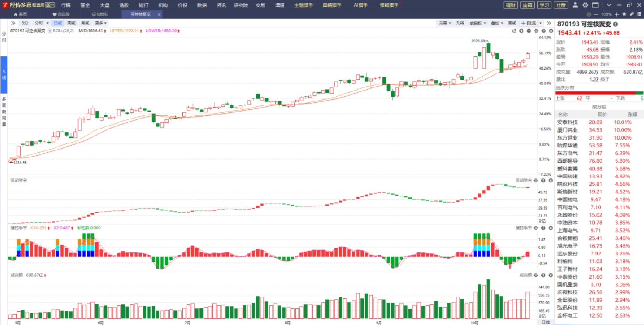Switch chart period to 月线
The image size is (644, 325).
point(85,23)
